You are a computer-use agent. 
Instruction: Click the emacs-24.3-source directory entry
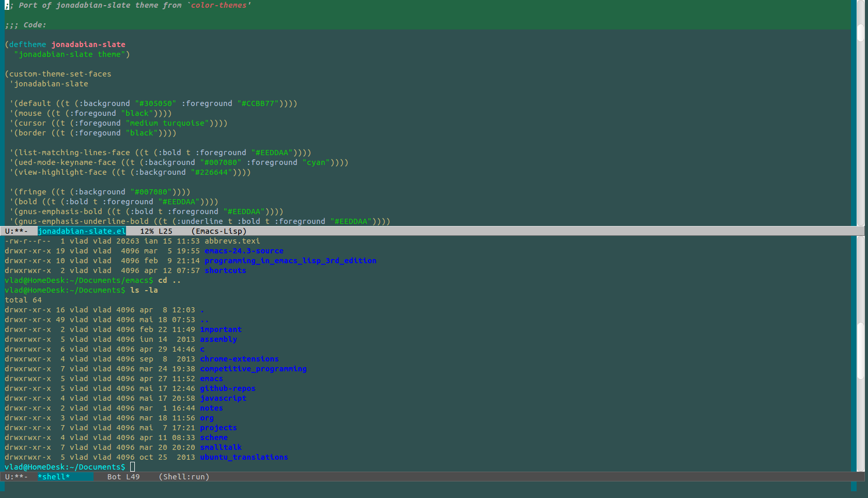coord(244,251)
